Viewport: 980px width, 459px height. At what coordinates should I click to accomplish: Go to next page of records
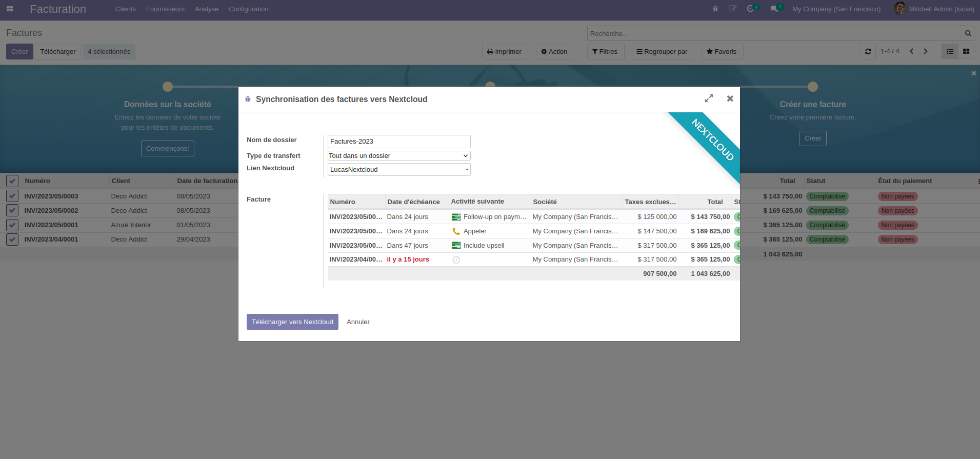pyautogui.click(x=926, y=51)
